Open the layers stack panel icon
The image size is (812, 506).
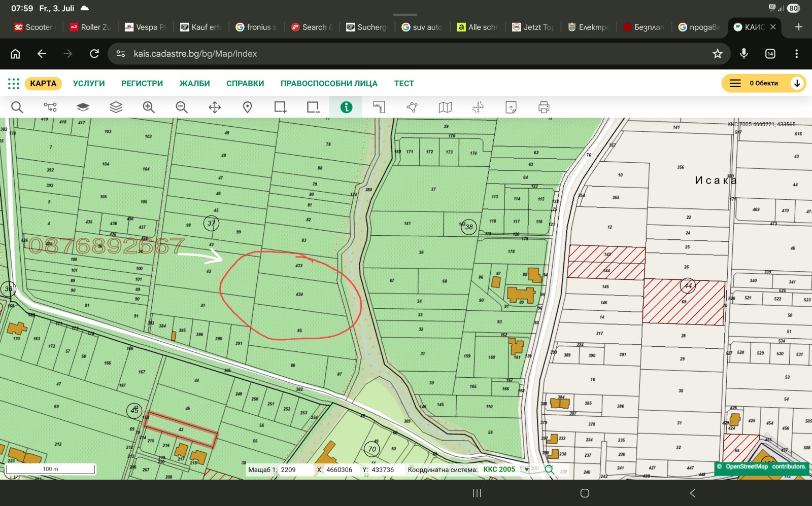tap(116, 107)
